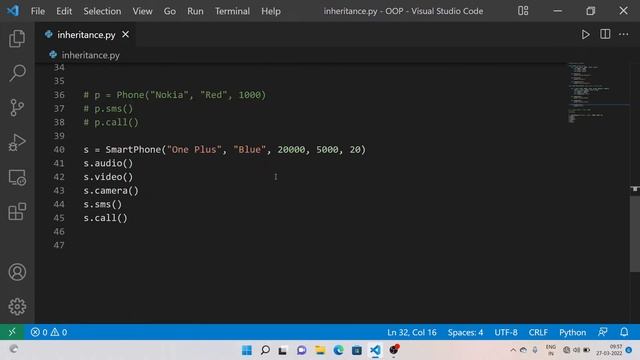640x360 pixels.
Task: Open Task View on taskbar
Action: 283,350
